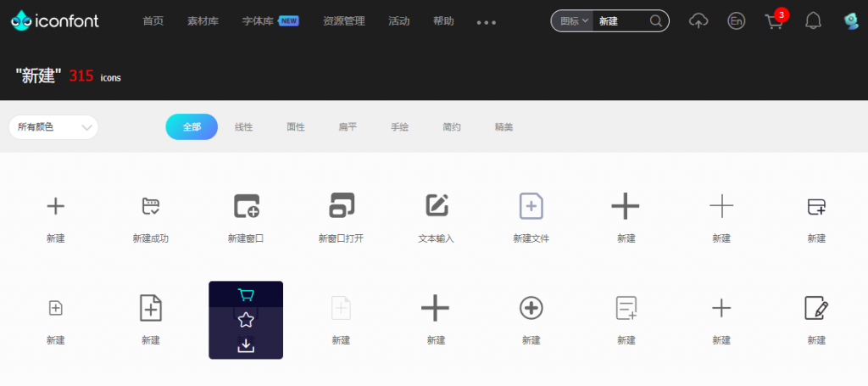Switch to the 线性 style tab
868x386 pixels.
pos(244,127)
